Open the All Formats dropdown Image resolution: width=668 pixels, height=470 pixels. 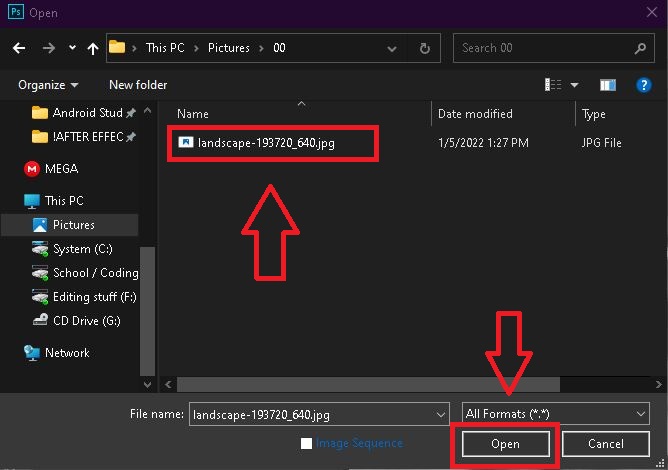pos(556,413)
